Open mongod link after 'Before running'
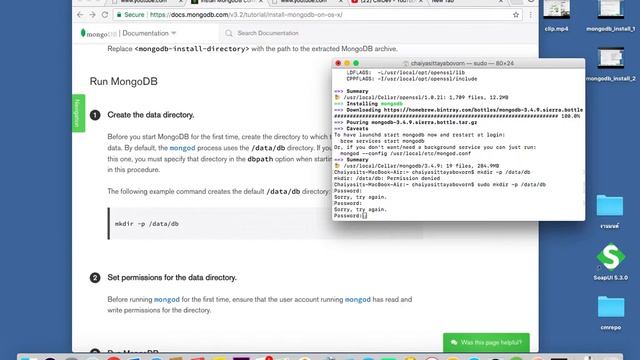640x360 pixels. coord(167,300)
